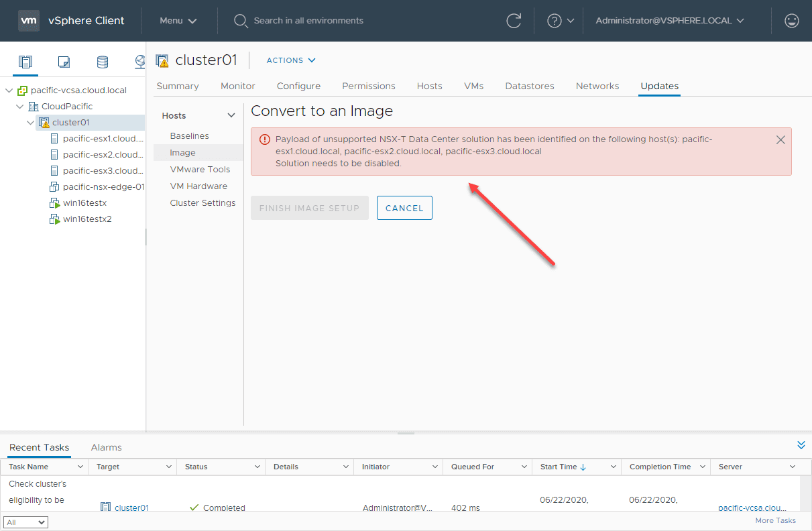812x531 pixels.
Task: Click the FINISH IMAGE SETUP button
Action: 310,208
